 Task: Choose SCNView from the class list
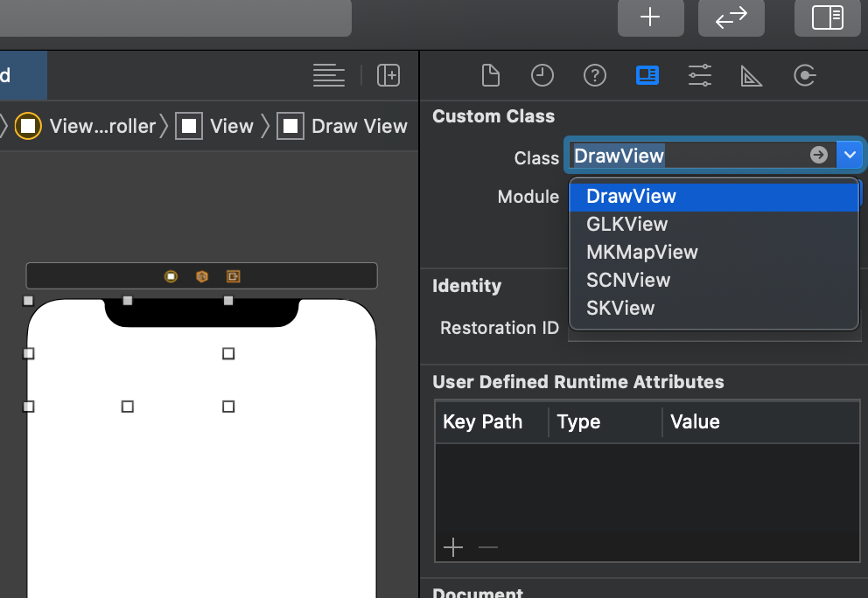713,280
